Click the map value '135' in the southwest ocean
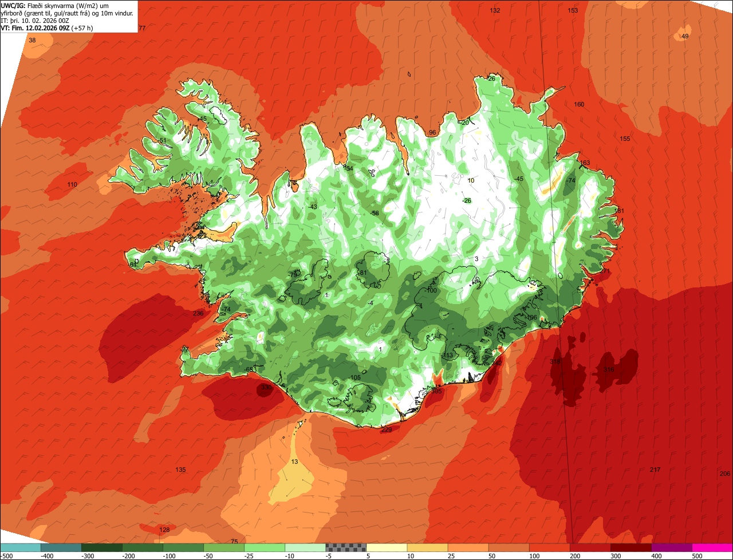Screen dimensions: 733x560 tap(180, 470)
